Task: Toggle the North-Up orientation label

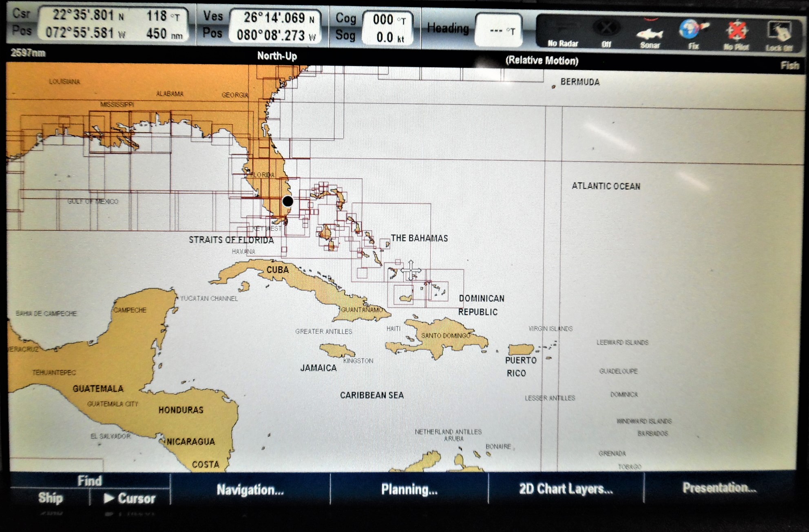Action: [x=277, y=56]
